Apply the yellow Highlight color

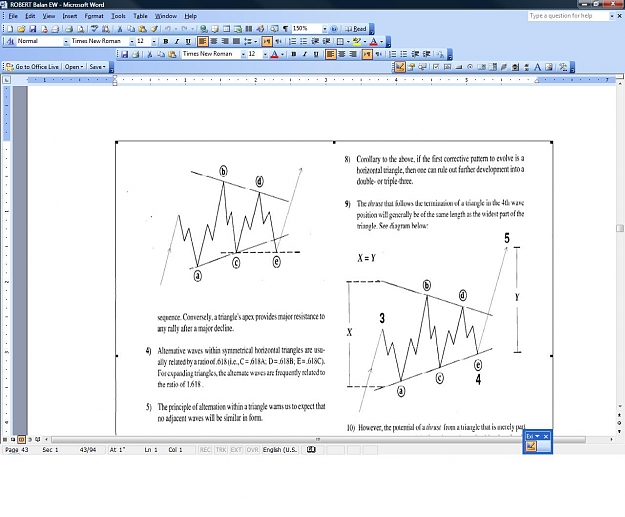(357, 41)
